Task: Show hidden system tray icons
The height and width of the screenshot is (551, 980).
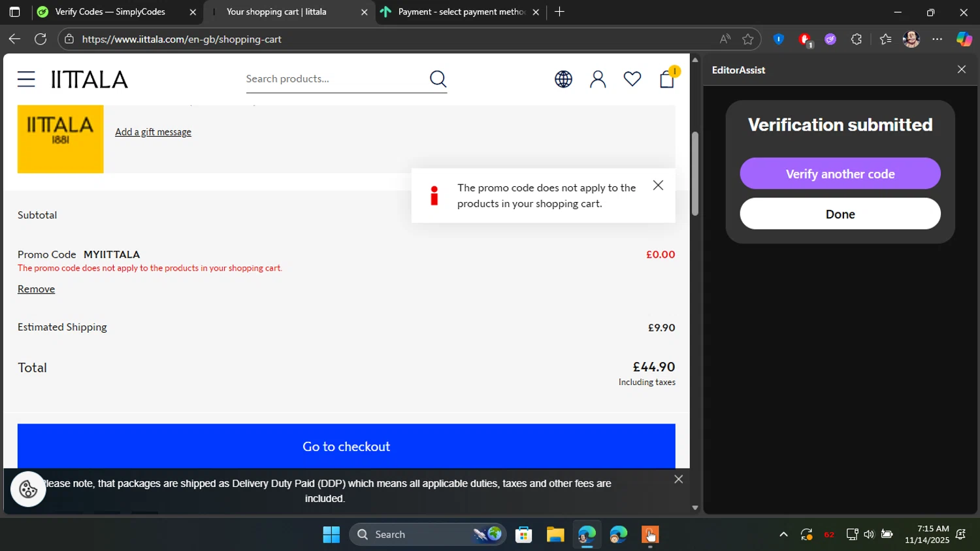Action: (783, 535)
